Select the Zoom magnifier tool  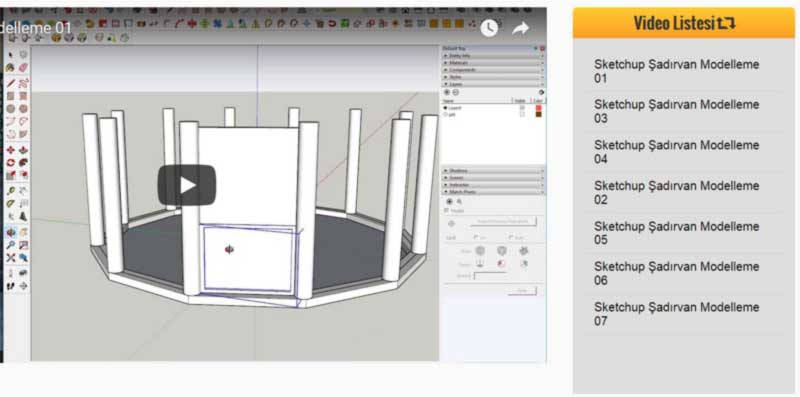(x=10, y=245)
